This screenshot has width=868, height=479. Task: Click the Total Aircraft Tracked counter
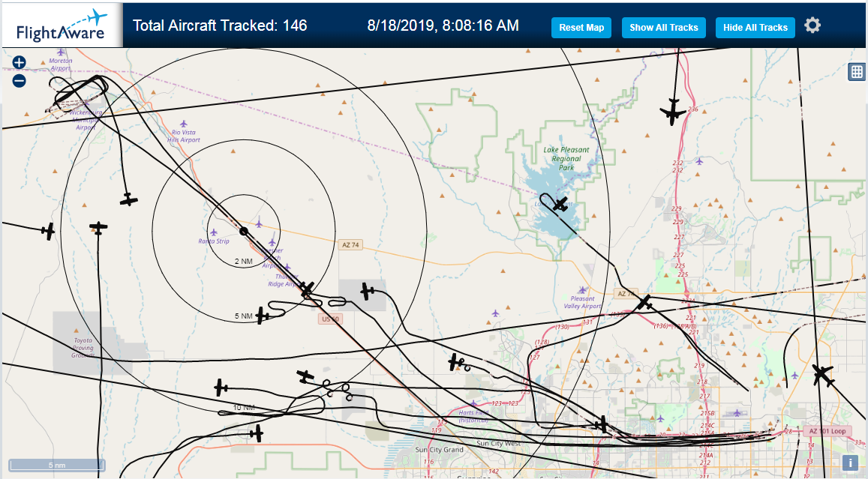click(x=220, y=25)
